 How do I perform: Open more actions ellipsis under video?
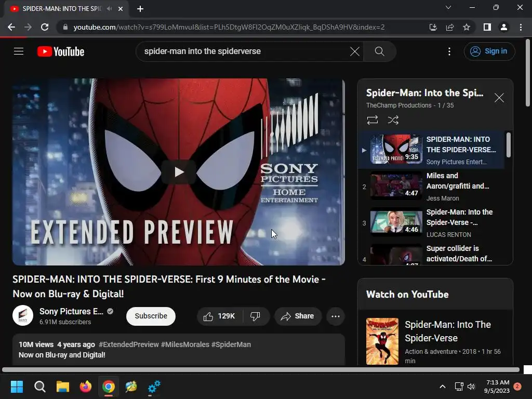(336, 316)
